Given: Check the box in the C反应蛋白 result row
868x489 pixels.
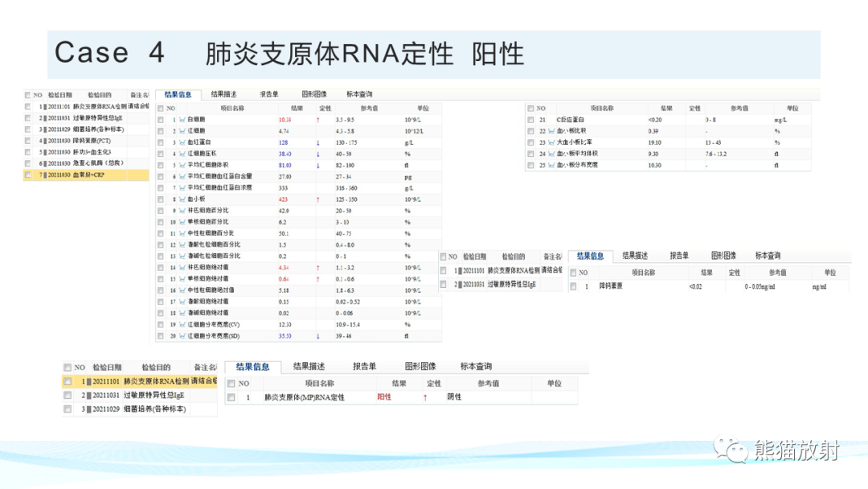Looking at the screenshot, I should pyautogui.click(x=530, y=120).
